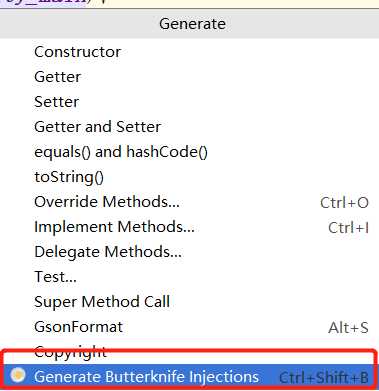Select the Setter option
Viewport: 379px width, 391px height.
pos(189,102)
